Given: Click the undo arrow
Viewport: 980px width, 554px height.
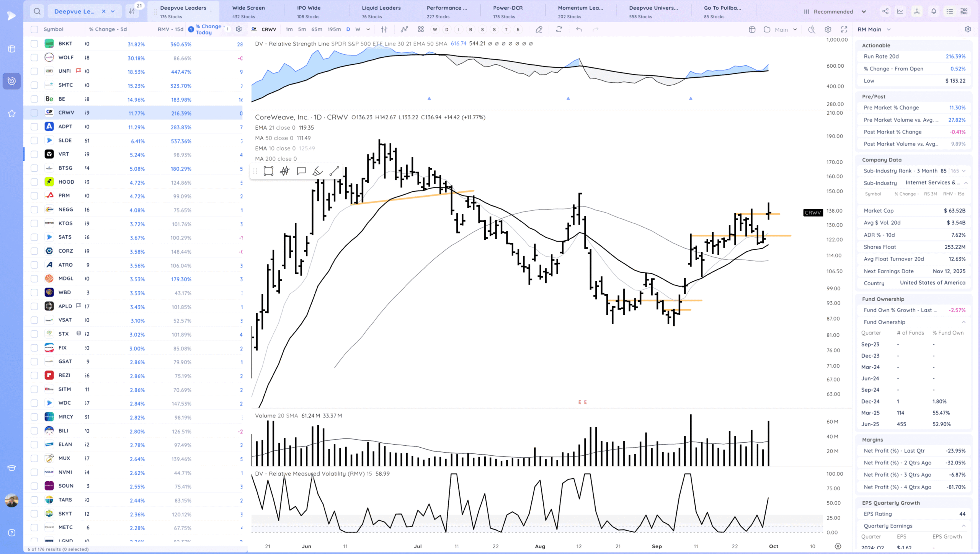Looking at the screenshot, I should tap(579, 29).
